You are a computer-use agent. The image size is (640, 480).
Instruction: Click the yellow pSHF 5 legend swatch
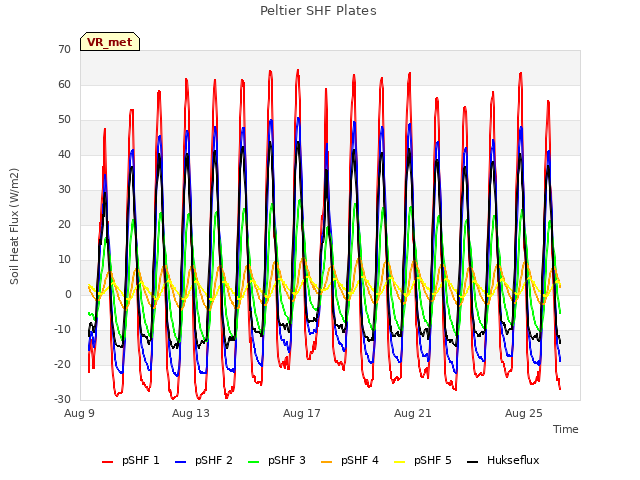(400, 462)
